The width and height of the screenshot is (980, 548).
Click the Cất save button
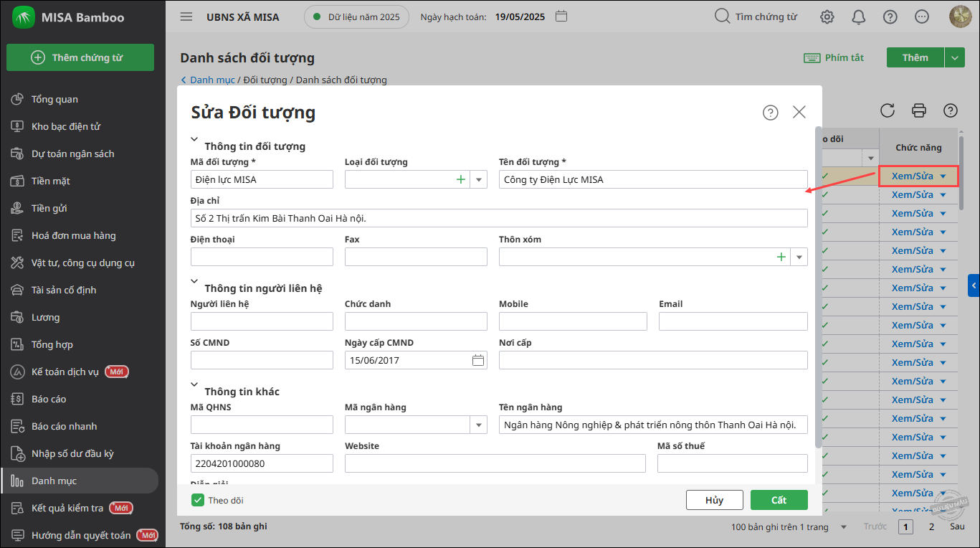779,500
